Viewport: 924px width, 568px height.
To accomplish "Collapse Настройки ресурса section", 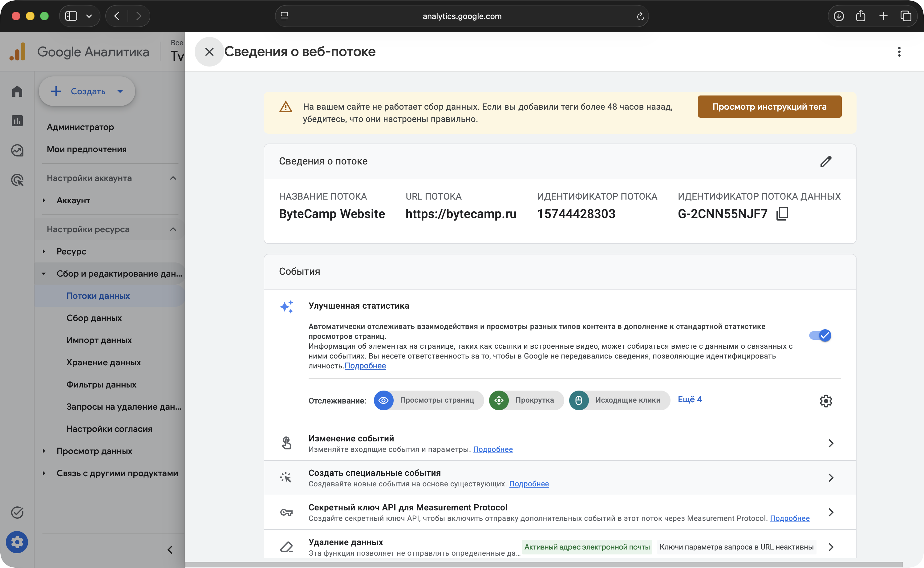I will pos(173,229).
